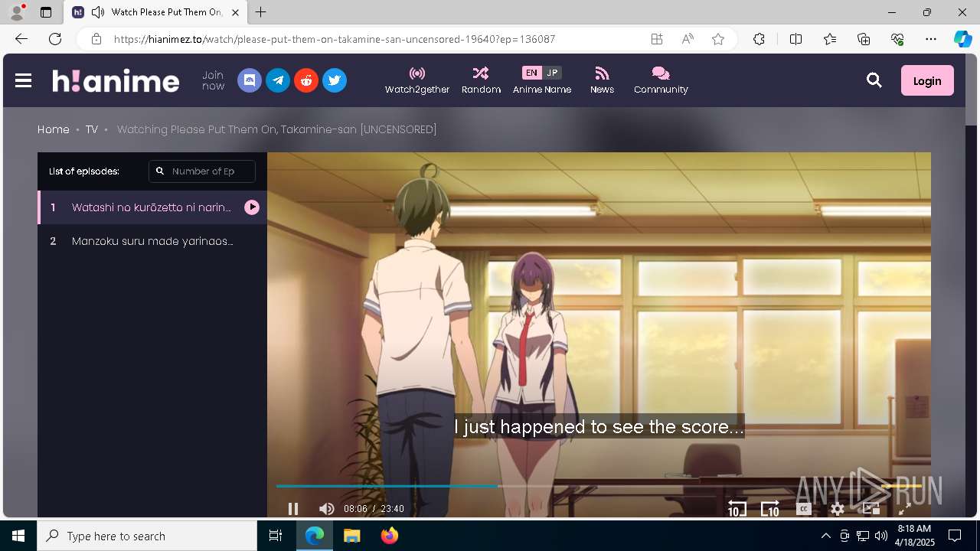
Task: Select episode 2 Manzoku suru made
Action: [152, 241]
